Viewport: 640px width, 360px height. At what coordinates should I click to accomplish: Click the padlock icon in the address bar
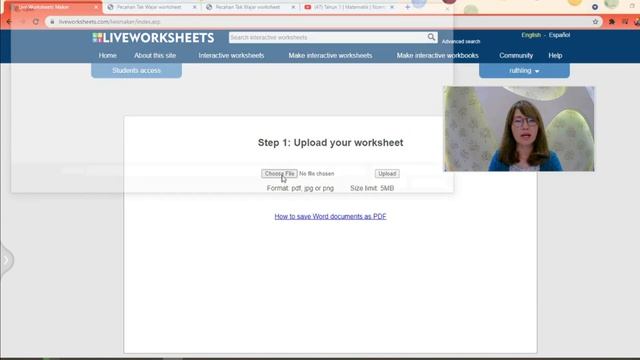[52, 22]
